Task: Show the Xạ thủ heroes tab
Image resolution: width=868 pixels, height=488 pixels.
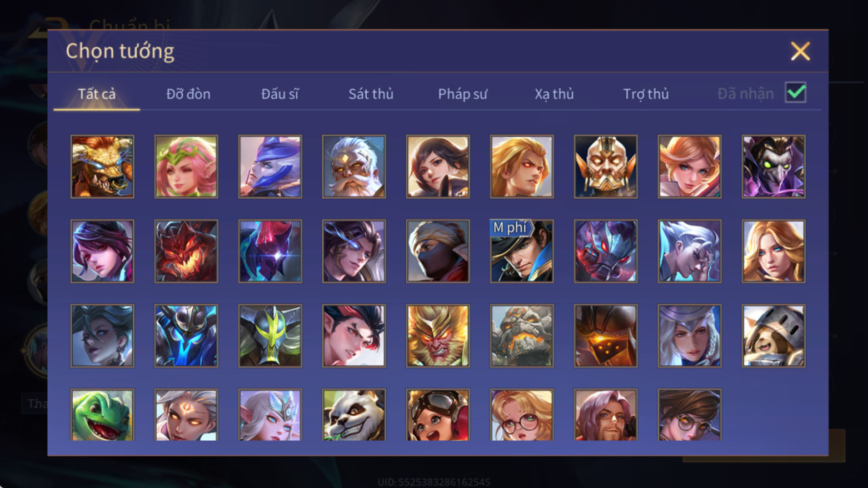Action: pyautogui.click(x=554, y=94)
